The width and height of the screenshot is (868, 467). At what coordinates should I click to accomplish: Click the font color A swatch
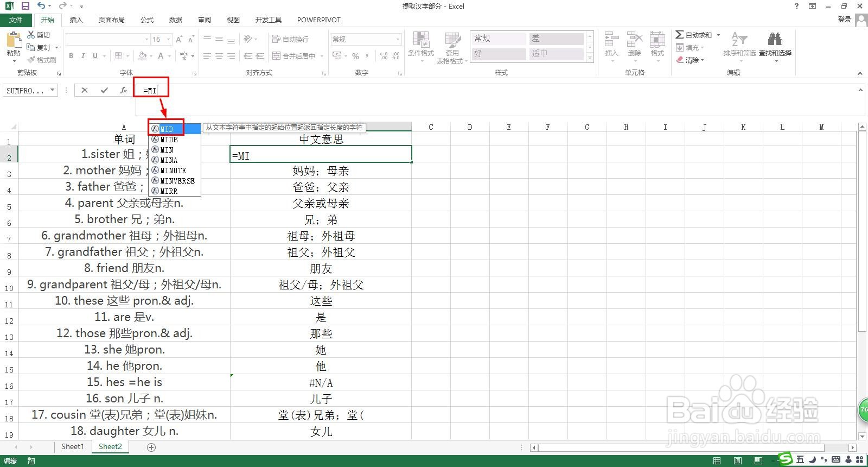161,56
